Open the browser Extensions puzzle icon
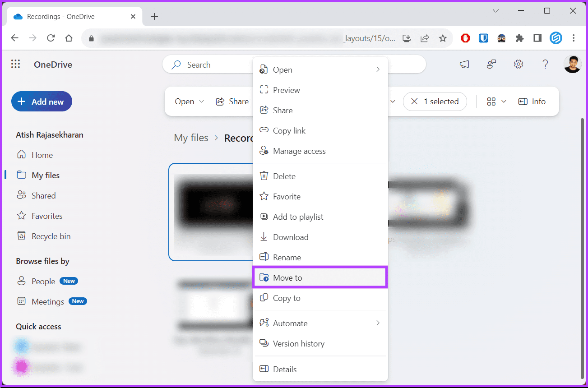Image resolution: width=588 pixels, height=388 pixels. (x=519, y=38)
